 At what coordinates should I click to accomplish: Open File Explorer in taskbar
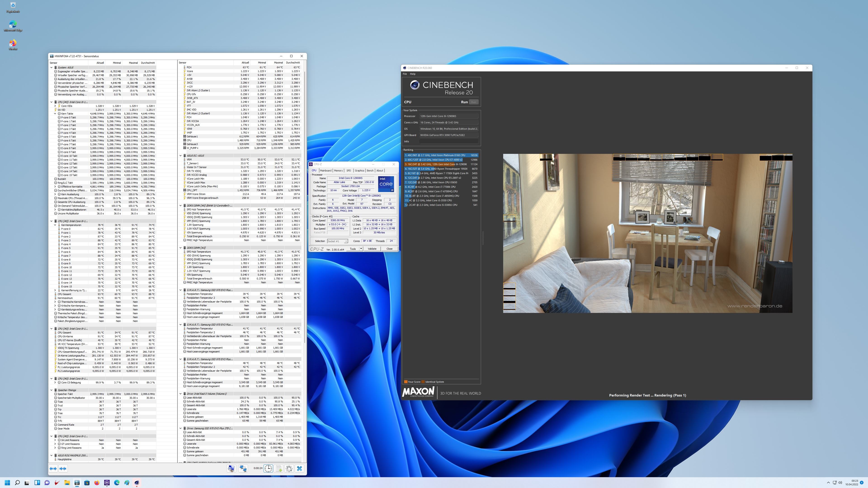click(x=67, y=483)
